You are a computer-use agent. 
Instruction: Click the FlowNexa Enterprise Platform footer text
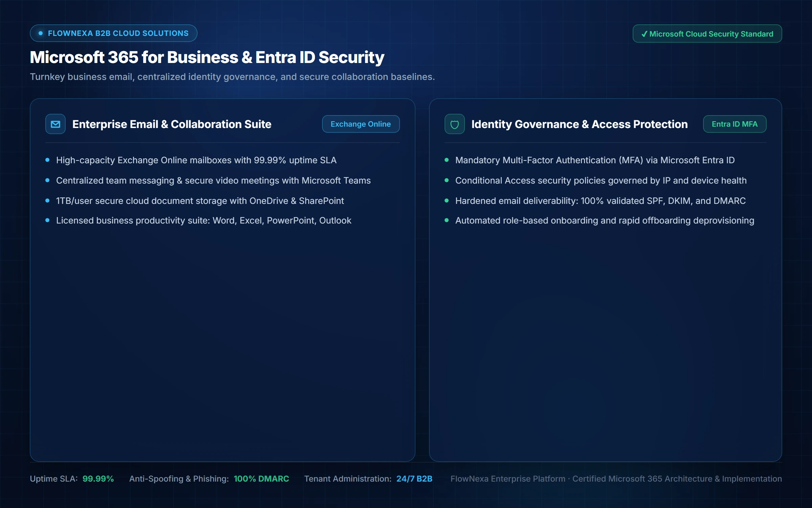point(616,479)
